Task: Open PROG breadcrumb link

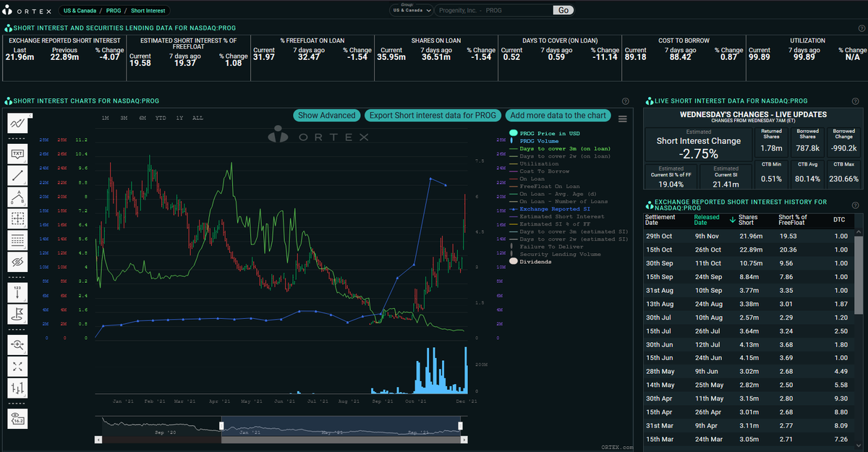Action: tap(112, 11)
